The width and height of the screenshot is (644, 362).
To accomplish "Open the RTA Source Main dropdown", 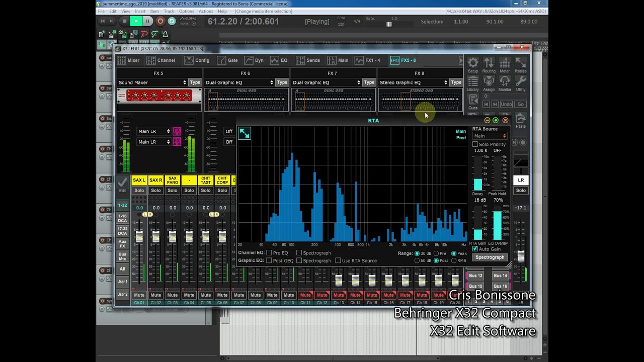I will tap(490, 136).
